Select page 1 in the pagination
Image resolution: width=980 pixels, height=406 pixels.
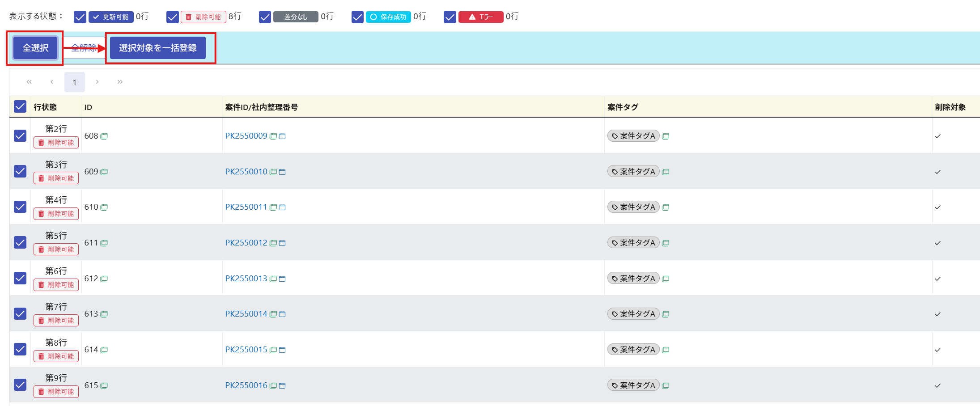click(75, 82)
